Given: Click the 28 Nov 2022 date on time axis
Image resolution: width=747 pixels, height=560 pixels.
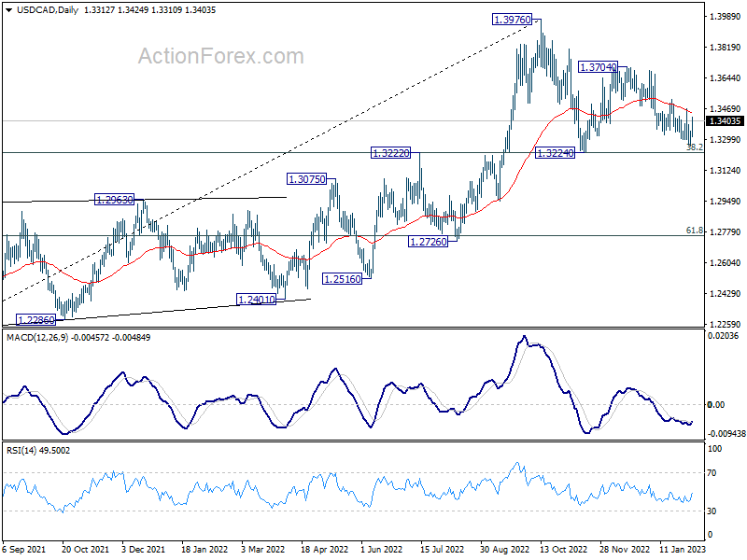Looking at the screenshot, I should pyautogui.click(x=624, y=549).
